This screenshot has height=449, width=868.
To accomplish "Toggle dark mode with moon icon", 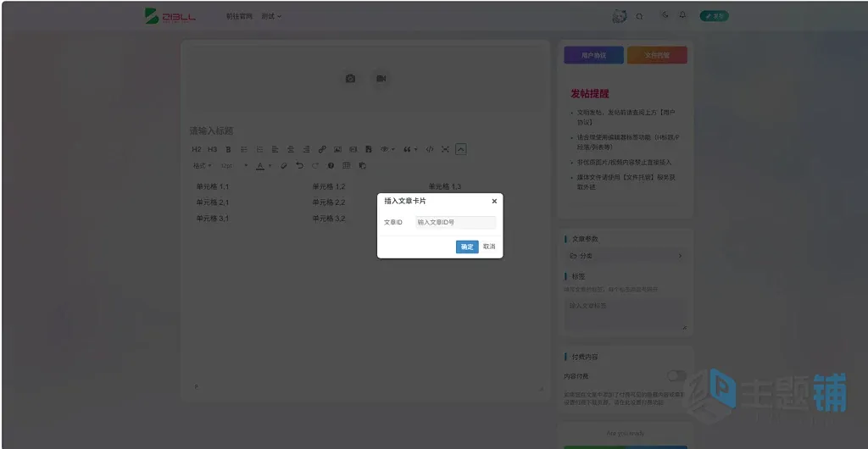I will 665,15.
